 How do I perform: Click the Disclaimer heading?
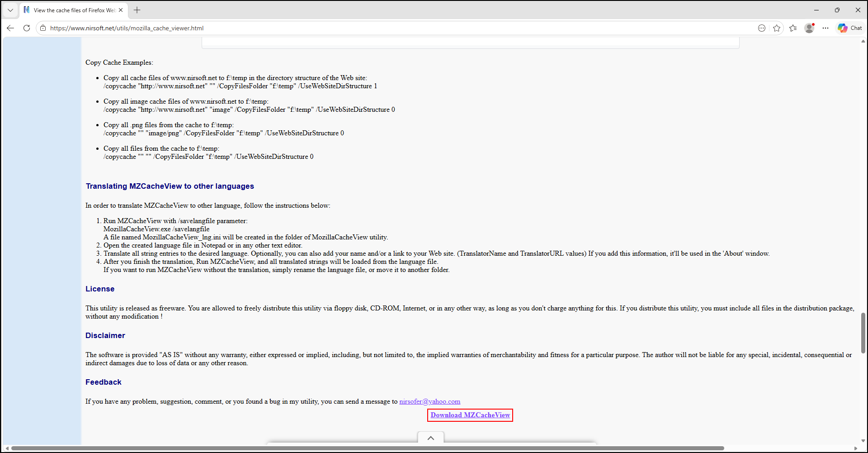[105, 335]
